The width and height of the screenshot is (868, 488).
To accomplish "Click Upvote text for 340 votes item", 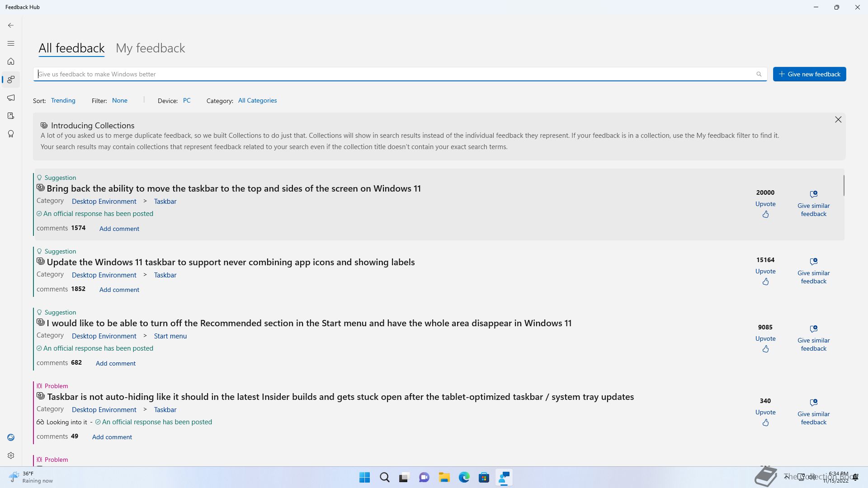I will [x=765, y=412].
